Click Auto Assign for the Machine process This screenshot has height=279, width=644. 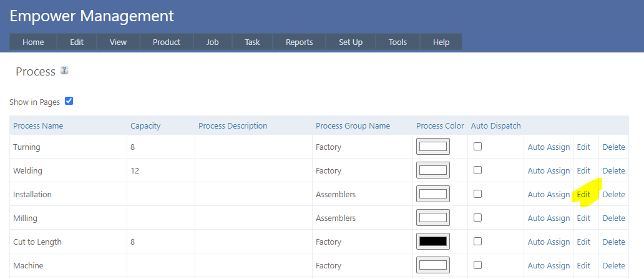[x=549, y=265]
